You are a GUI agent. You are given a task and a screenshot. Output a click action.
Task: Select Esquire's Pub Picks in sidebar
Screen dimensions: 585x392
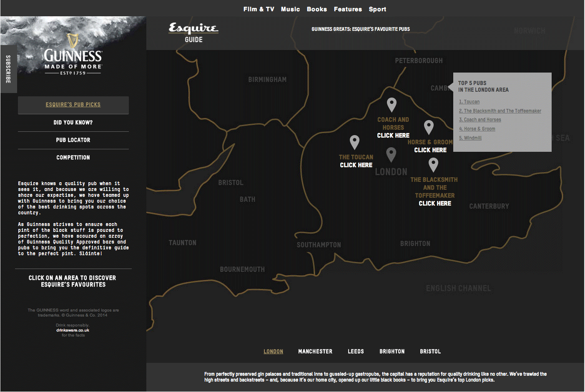pyautogui.click(x=73, y=105)
